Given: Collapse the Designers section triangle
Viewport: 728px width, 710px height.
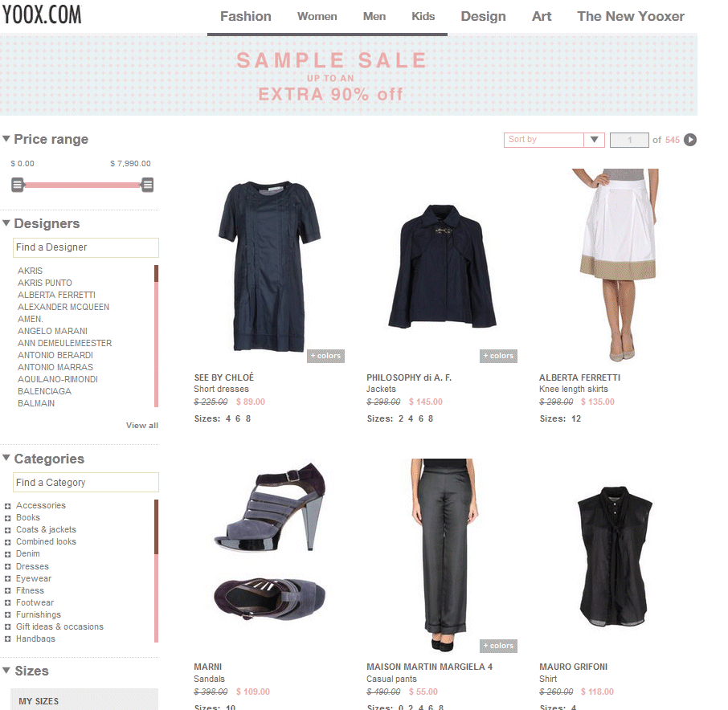Looking at the screenshot, I should (6, 223).
